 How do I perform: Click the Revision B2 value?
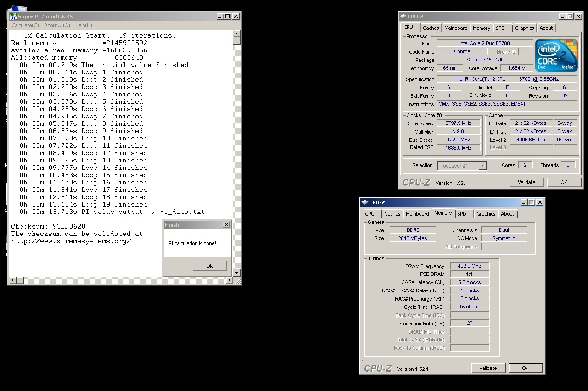click(x=564, y=95)
